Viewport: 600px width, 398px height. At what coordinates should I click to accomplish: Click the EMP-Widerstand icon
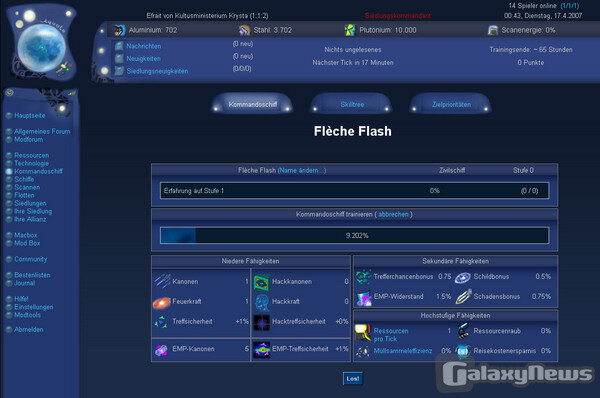[x=364, y=298]
